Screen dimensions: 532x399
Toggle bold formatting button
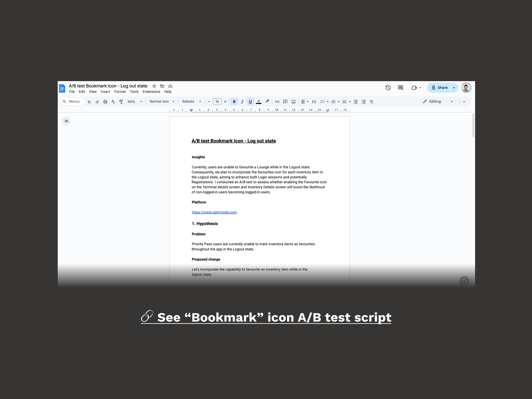pyautogui.click(x=234, y=102)
